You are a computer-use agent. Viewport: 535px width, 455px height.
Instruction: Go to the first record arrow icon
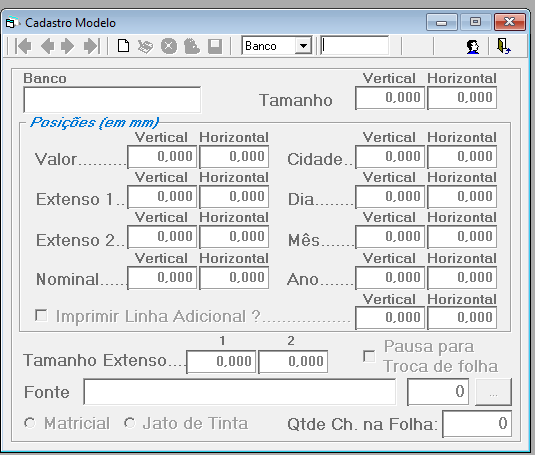click(24, 46)
